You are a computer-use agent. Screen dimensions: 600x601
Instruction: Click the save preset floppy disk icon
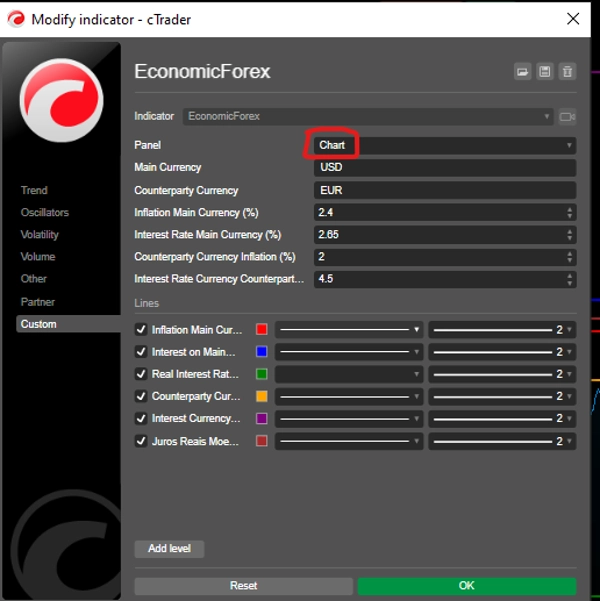point(545,71)
